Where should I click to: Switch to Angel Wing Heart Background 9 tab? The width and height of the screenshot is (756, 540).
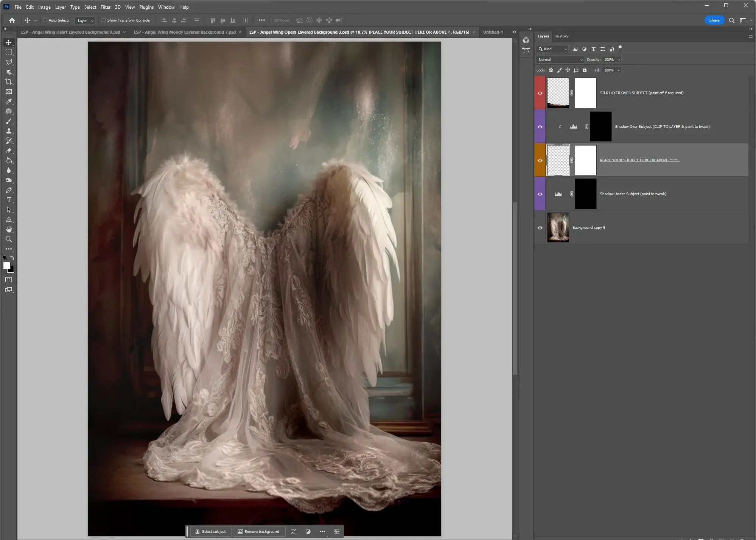(x=70, y=32)
